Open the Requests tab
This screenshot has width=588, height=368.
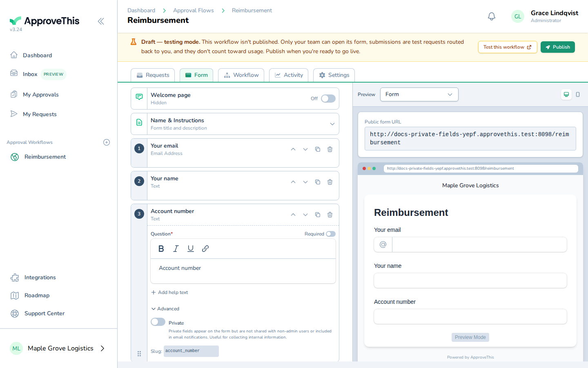pos(153,75)
